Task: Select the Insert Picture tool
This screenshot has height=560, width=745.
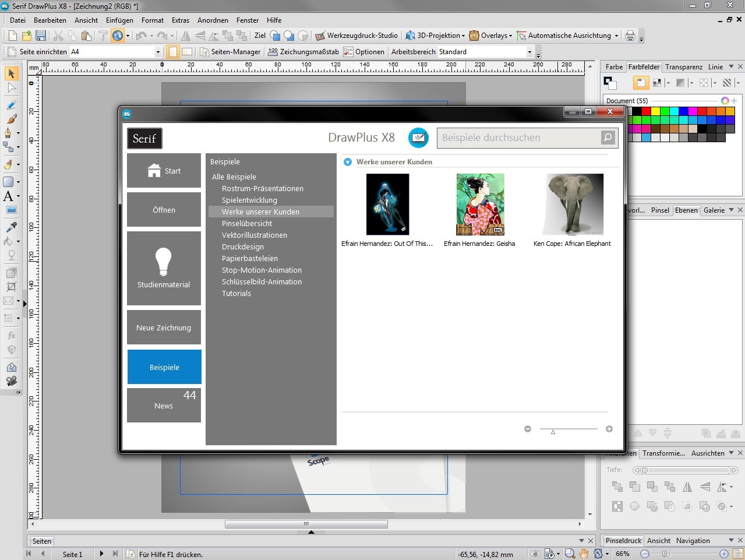Action: point(11,210)
